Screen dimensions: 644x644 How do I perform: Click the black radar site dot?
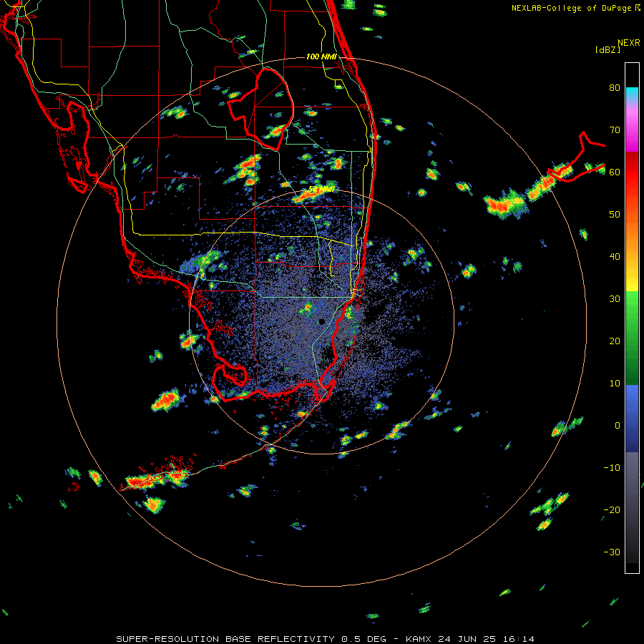[x=321, y=321]
